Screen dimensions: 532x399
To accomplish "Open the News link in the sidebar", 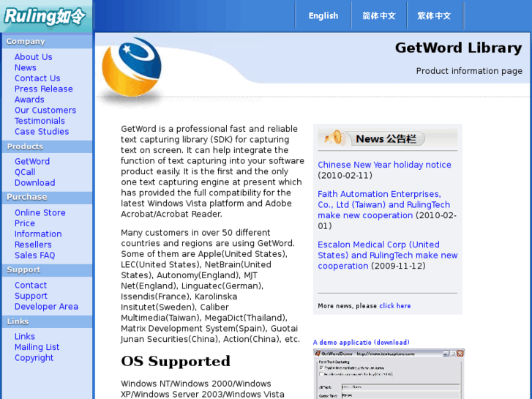I will click(25, 67).
